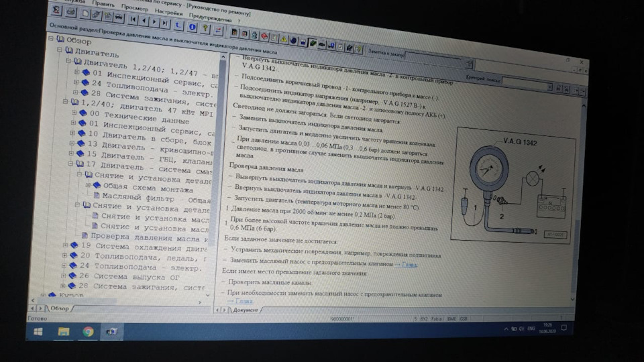
Task: Click document pane scroll-up arrow
Action: [584, 106]
